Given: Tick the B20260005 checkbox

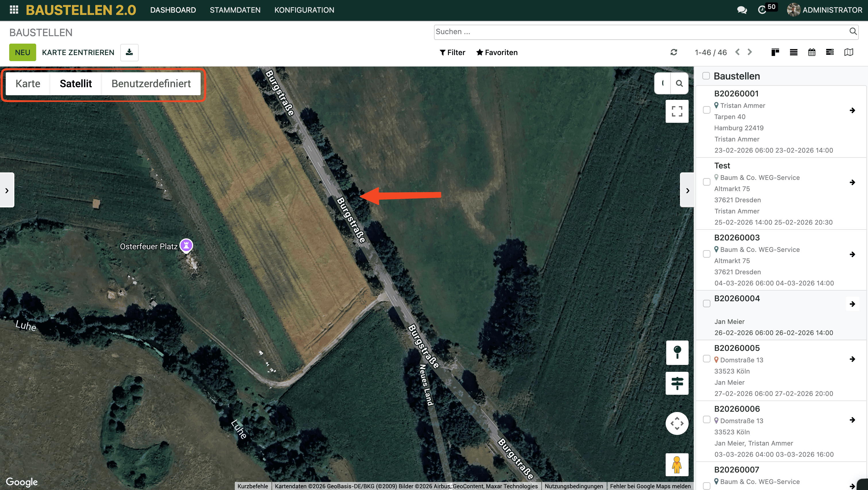Looking at the screenshot, I should pyautogui.click(x=707, y=359).
